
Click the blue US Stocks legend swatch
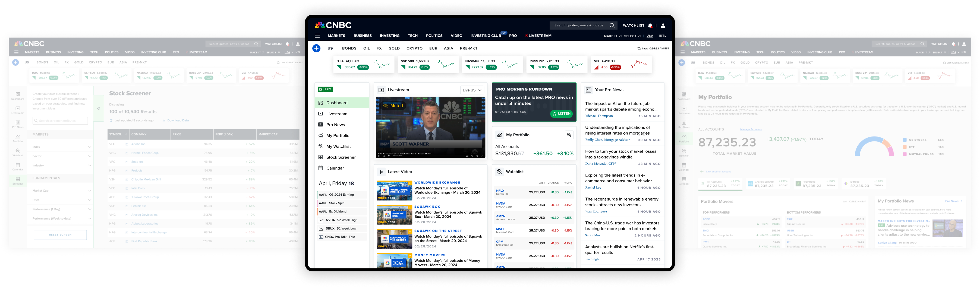tap(905, 140)
